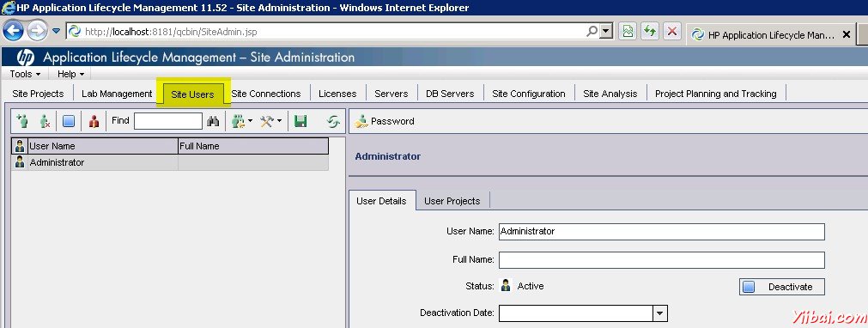This screenshot has height=328, width=868.
Task: Click the Password button label
Action: 392,121
